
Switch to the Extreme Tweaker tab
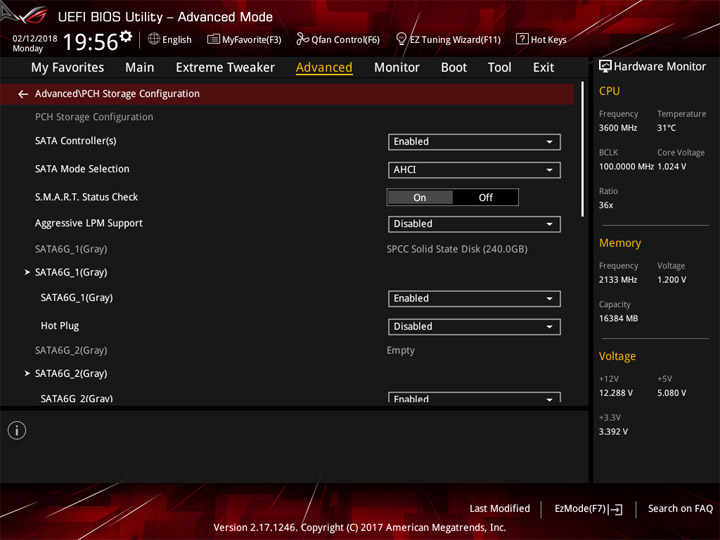(225, 68)
